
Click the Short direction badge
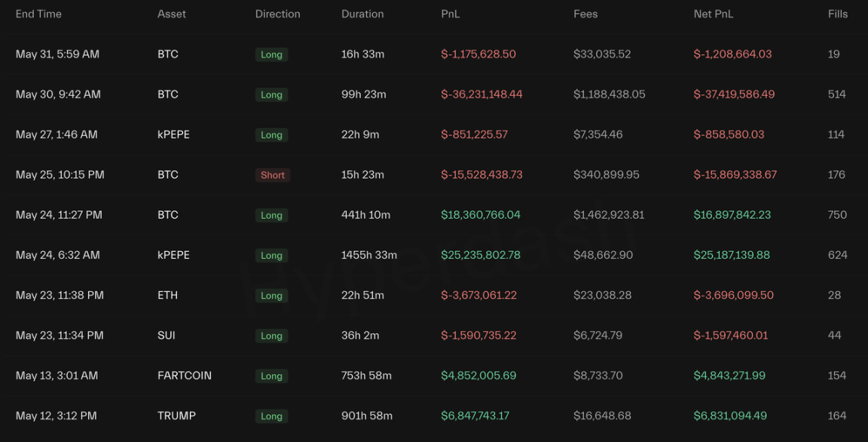click(272, 175)
